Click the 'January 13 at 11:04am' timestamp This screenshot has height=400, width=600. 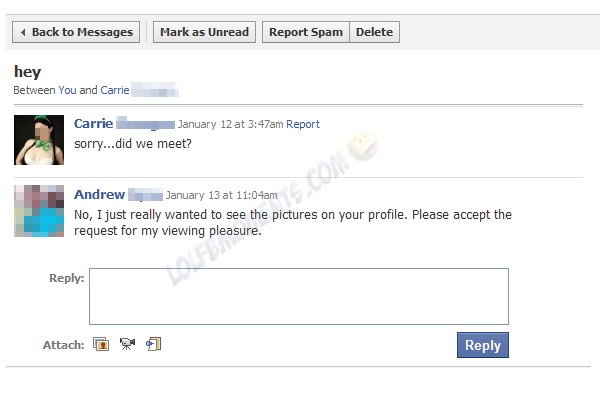click(221, 195)
